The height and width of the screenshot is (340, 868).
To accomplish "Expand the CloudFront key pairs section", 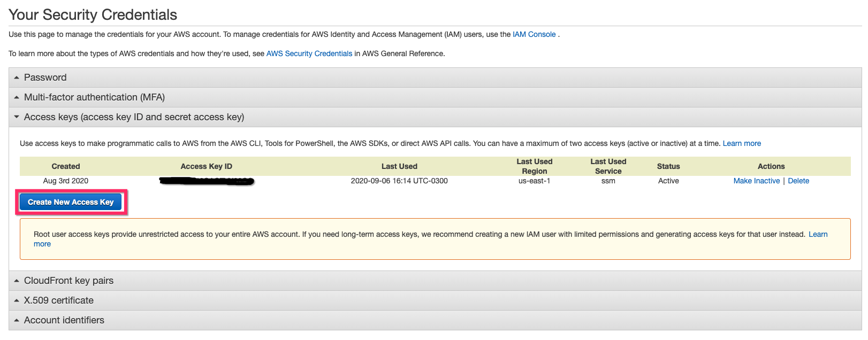I will tap(435, 281).
